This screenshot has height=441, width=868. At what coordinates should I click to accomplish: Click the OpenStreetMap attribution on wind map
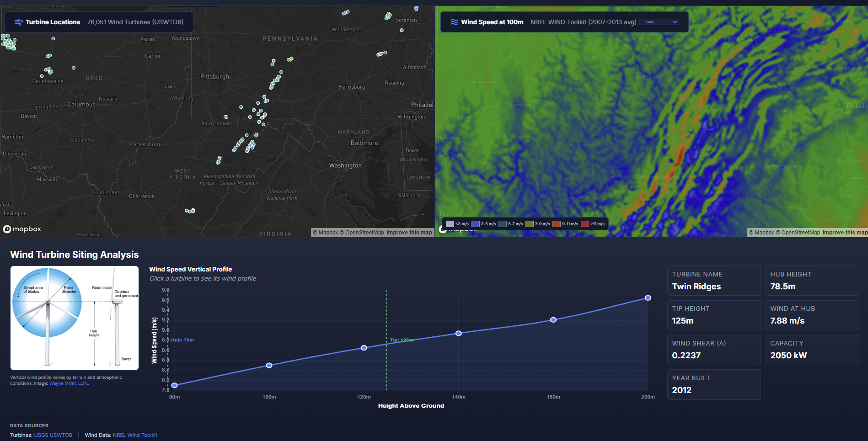[x=800, y=233]
